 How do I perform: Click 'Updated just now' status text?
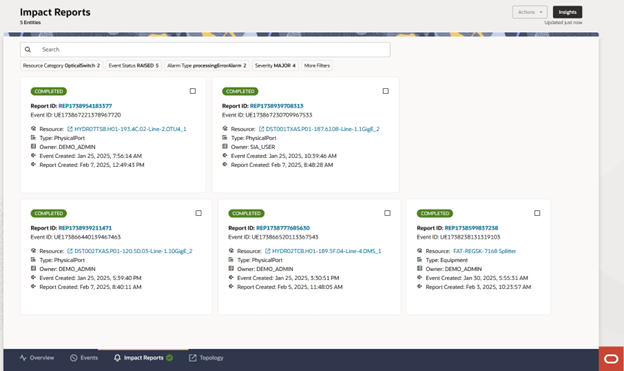click(563, 22)
